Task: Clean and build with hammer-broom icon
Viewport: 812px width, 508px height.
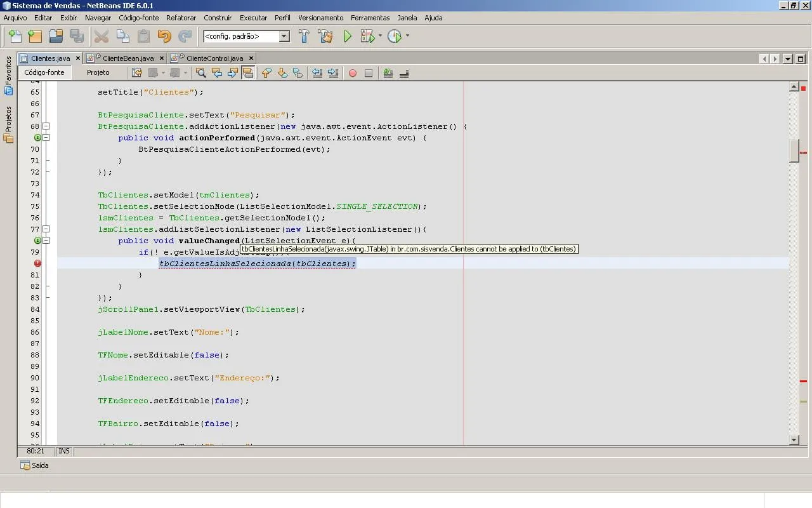Action: point(325,36)
